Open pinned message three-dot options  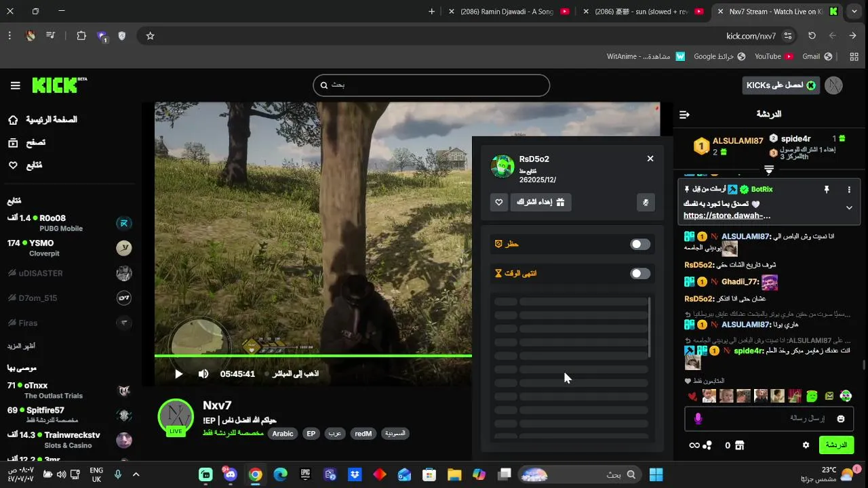pos(849,190)
